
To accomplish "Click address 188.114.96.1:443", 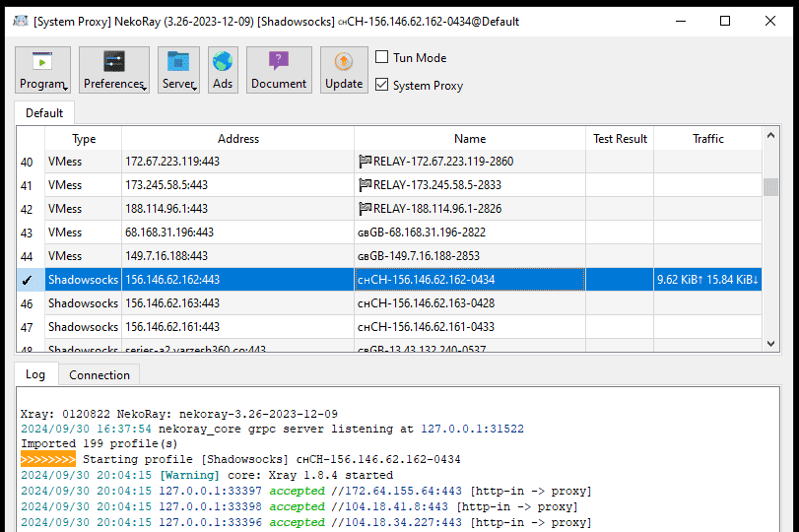I will click(x=166, y=209).
